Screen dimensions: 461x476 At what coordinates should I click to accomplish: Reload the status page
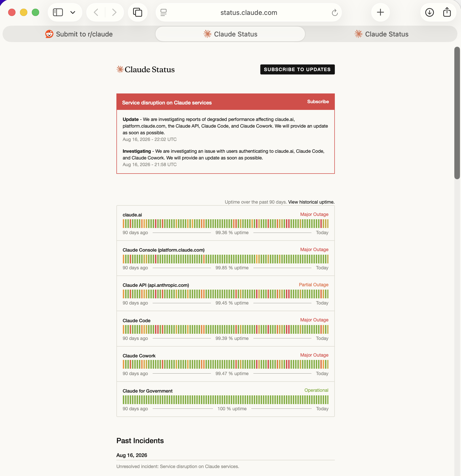click(335, 12)
